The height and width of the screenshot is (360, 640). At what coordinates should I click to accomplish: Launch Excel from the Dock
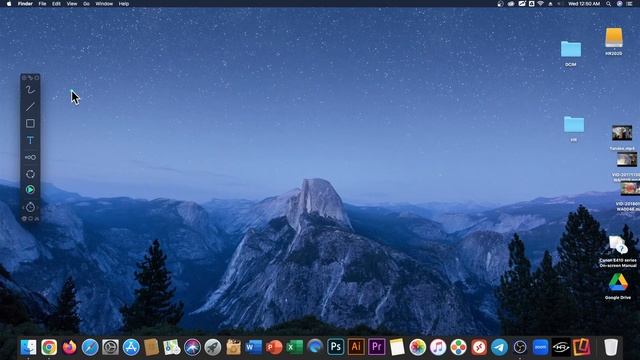(x=295, y=347)
